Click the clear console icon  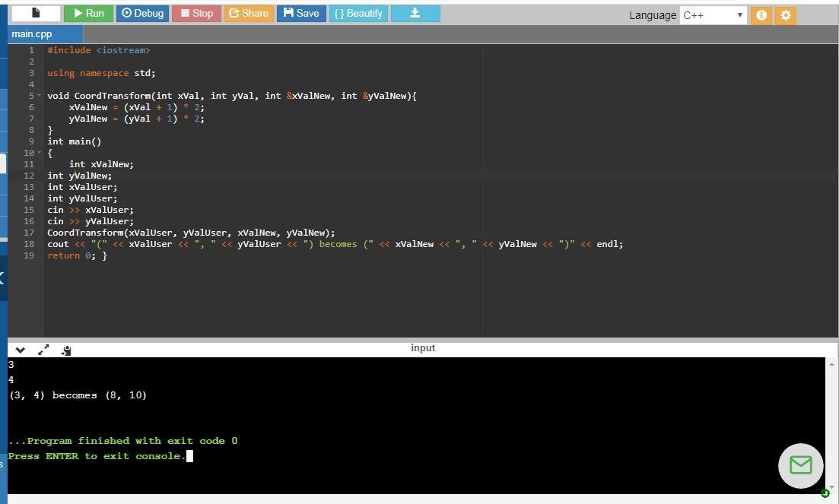(x=66, y=350)
